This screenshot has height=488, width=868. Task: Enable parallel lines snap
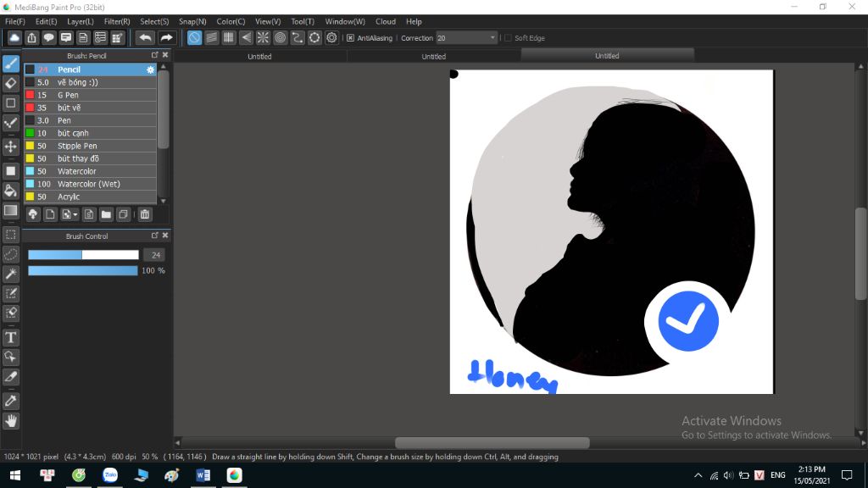pyautogui.click(x=211, y=37)
